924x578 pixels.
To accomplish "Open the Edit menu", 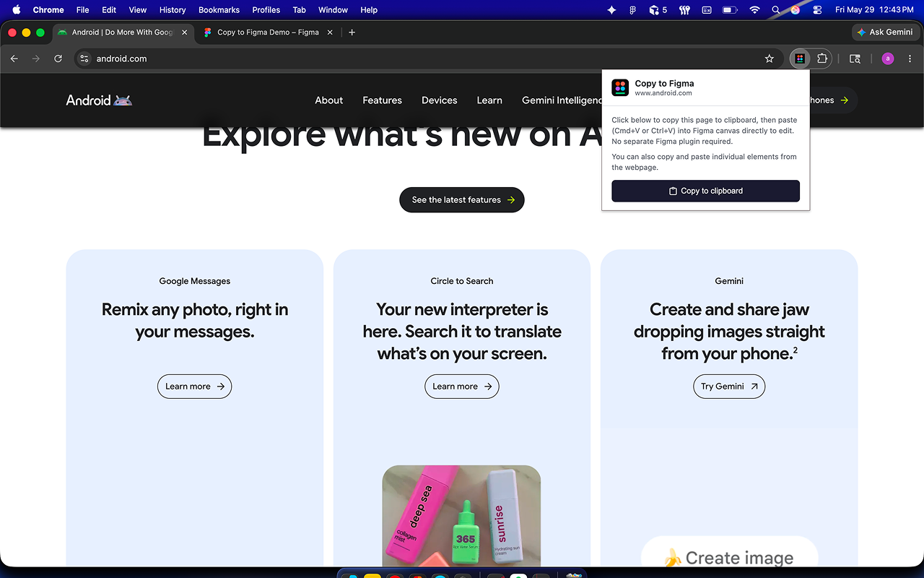I will pyautogui.click(x=109, y=10).
